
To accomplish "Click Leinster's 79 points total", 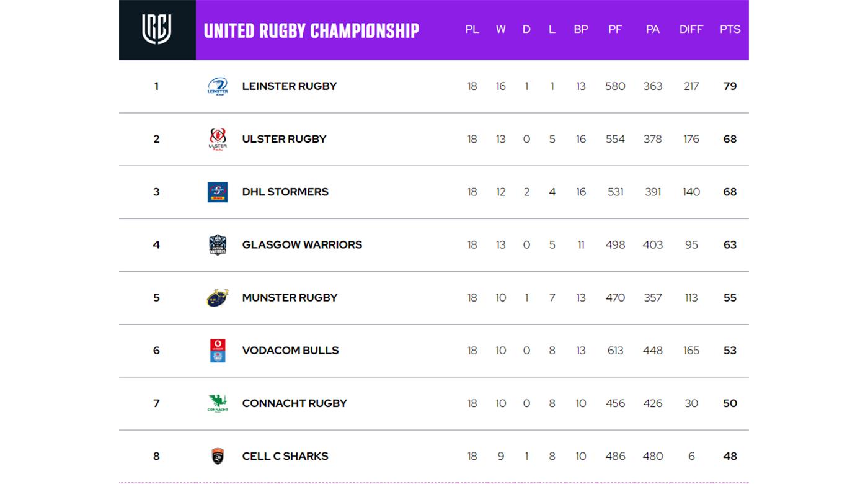I will click(730, 86).
